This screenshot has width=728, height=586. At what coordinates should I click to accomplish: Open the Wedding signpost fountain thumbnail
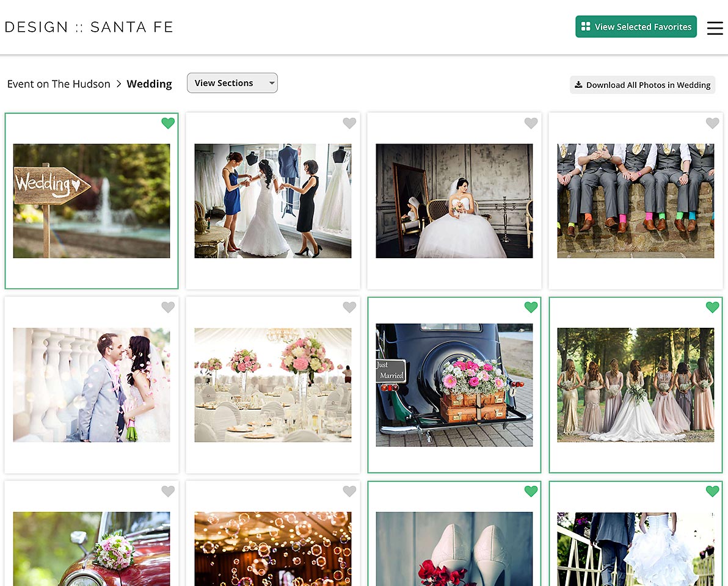[92, 201]
